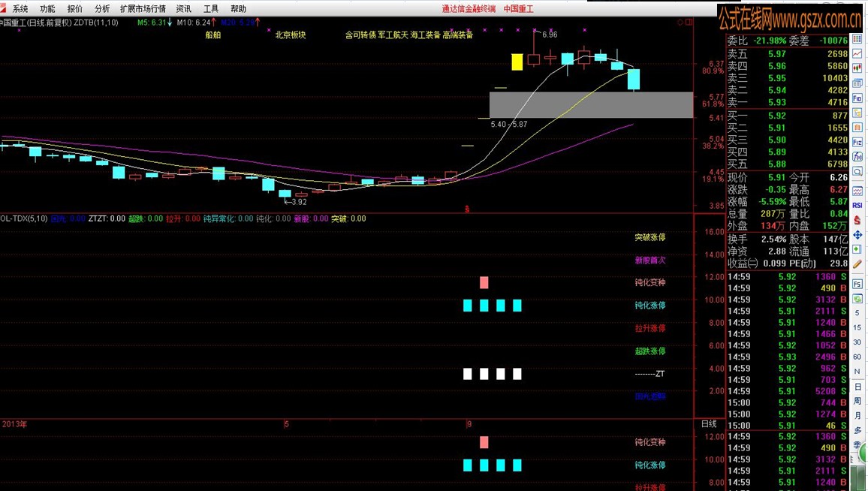Image resolution: width=868 pixels, height=491 pixels.
Task: Click the M10: 6.24 moving average label
Action: point(197,23)
